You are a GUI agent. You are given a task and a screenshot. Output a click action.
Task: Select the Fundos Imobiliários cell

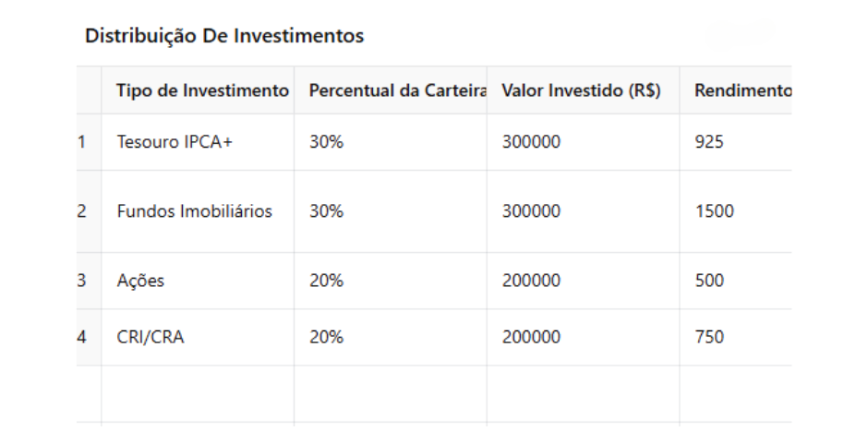point(195,211)
